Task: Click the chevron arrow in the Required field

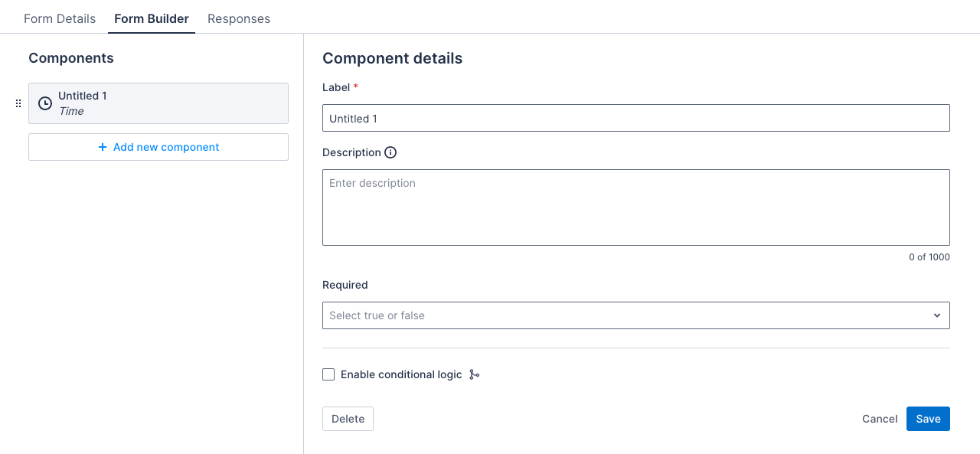Action: 937,315
